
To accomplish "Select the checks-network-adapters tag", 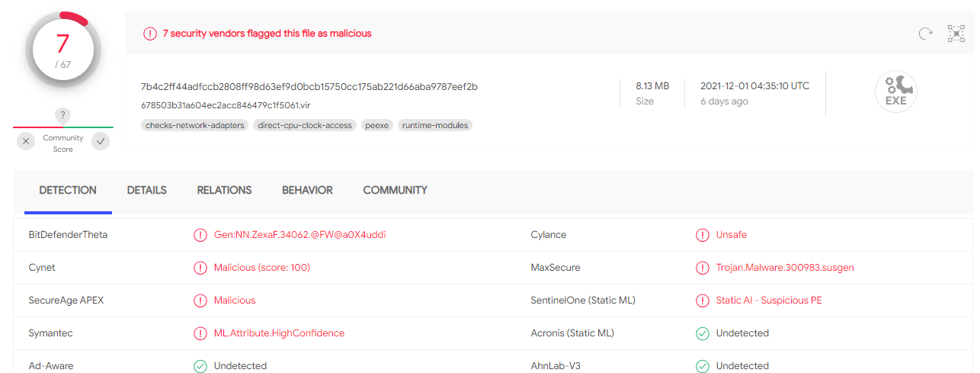I will (195, 125).
